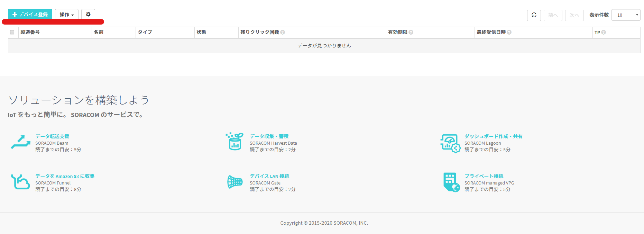Open the 表示件数 dropdown

click(x=626, y=15)
